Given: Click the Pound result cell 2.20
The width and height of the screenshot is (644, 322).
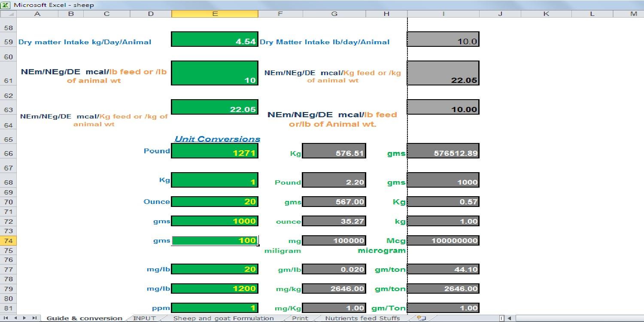Looking at the screenshot, I should point(334,180).
